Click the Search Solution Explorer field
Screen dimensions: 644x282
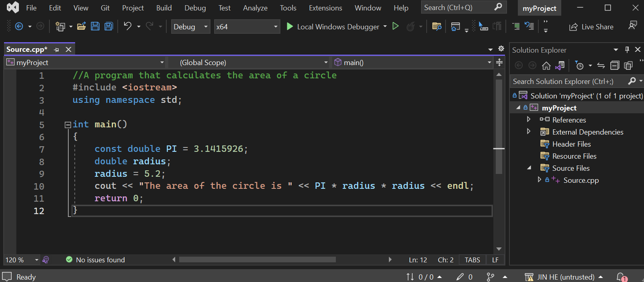(568, 82)
